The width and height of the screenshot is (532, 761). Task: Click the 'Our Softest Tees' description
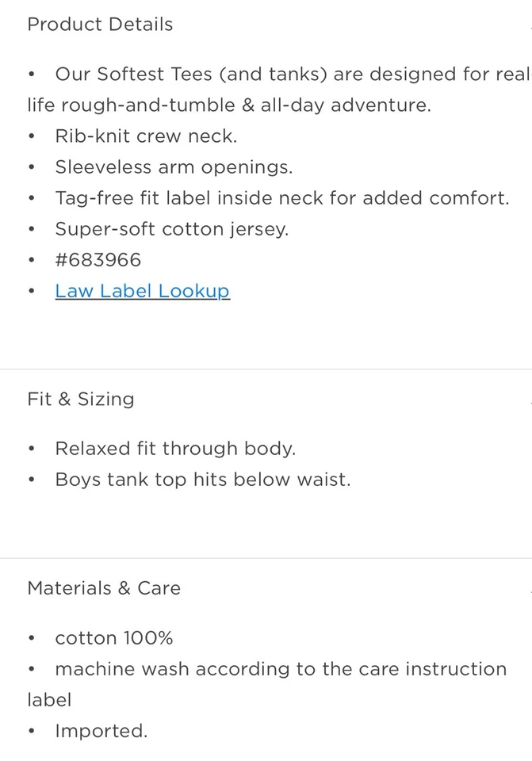coord(291,75)
